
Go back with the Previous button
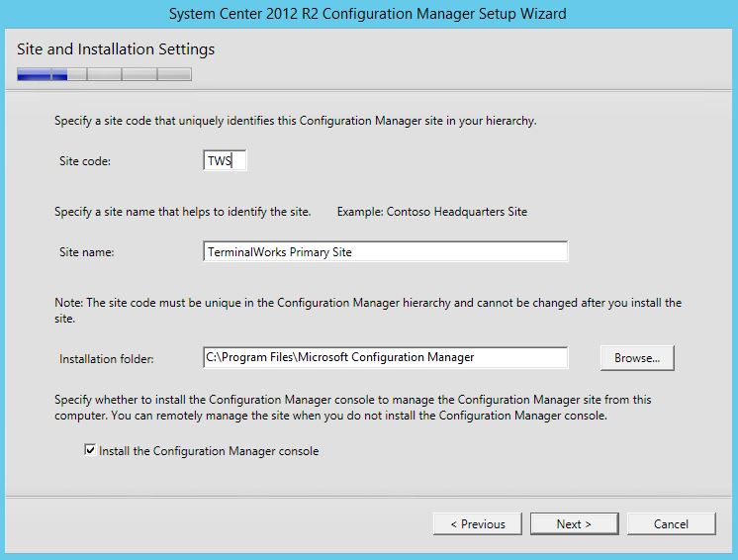478,523
